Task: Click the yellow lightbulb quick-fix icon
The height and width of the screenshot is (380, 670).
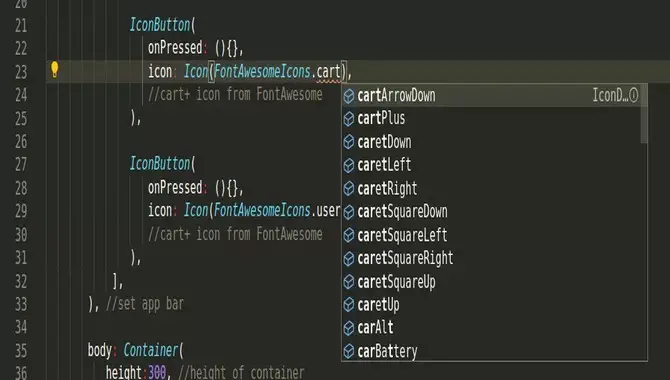Action: (55, 70)
